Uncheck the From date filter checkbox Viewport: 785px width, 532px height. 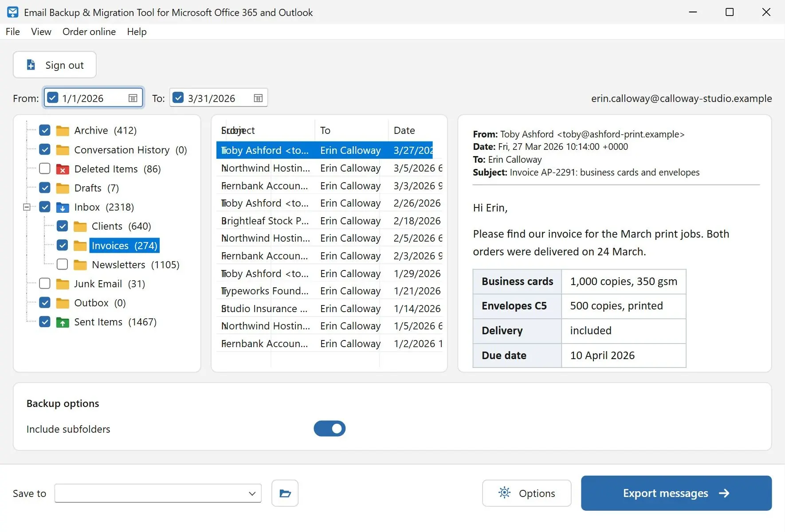(52, 98)
